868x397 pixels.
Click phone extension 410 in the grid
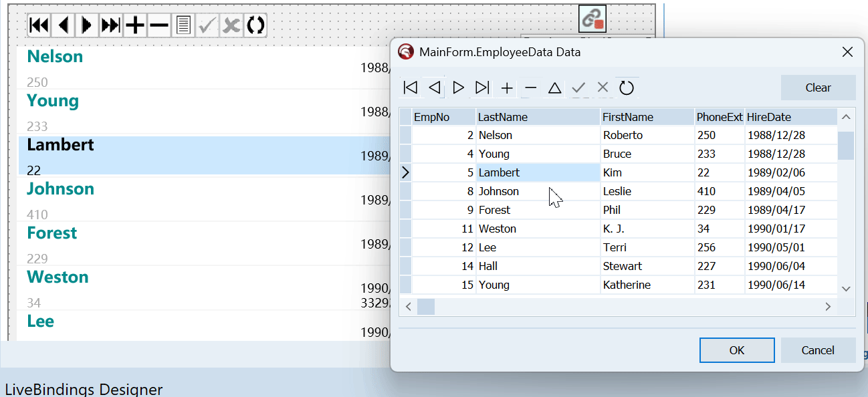pos(720,191)
